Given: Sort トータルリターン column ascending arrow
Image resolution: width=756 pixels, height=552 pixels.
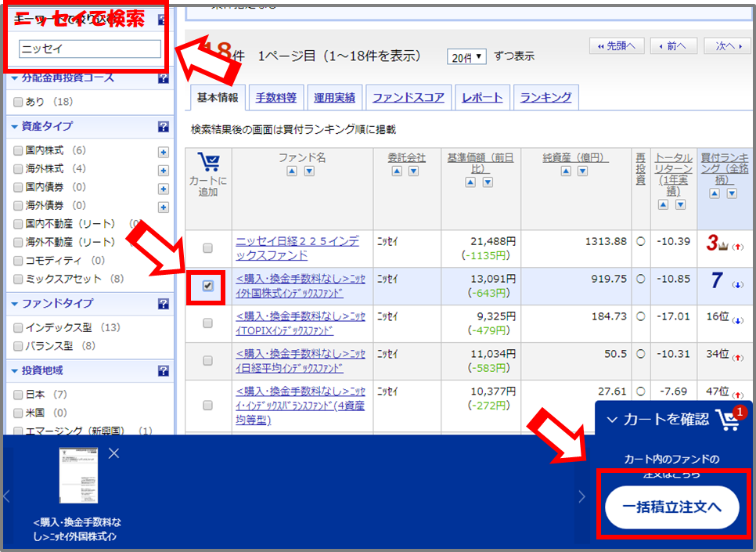Looking at the screenshot, I should click(x=664, y=204).
